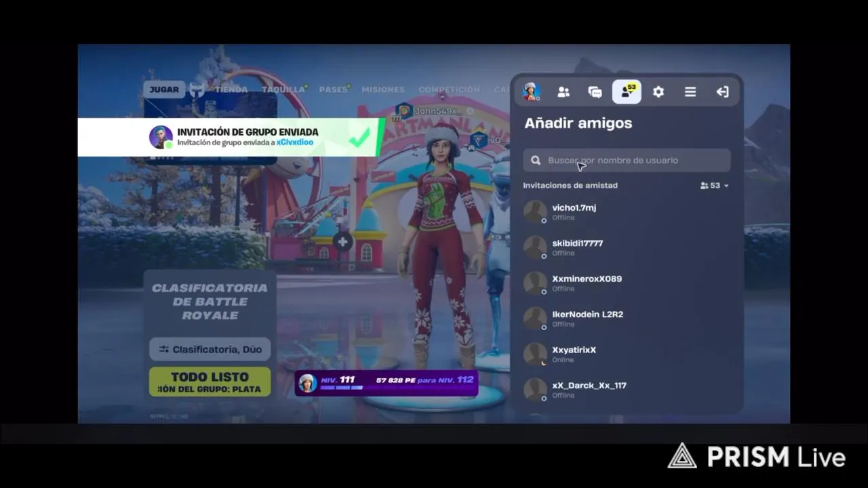
Task: Click the 57 828 PE para NIV. 112 text
Action: tap(425, 380)
